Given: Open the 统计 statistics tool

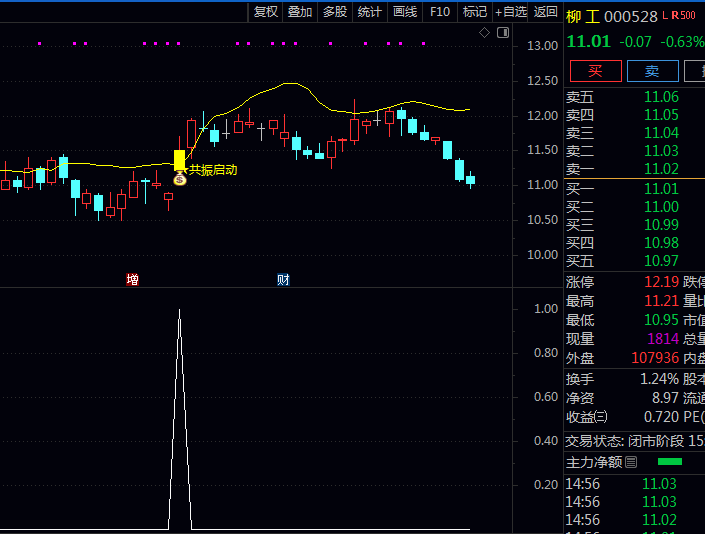Looking at the screenshot, I should tap(370, 12).
